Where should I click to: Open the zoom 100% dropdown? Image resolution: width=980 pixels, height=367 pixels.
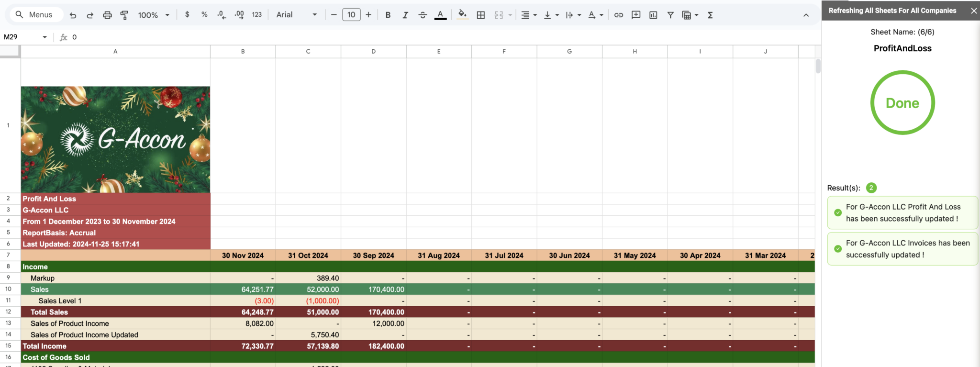point(154,15)
